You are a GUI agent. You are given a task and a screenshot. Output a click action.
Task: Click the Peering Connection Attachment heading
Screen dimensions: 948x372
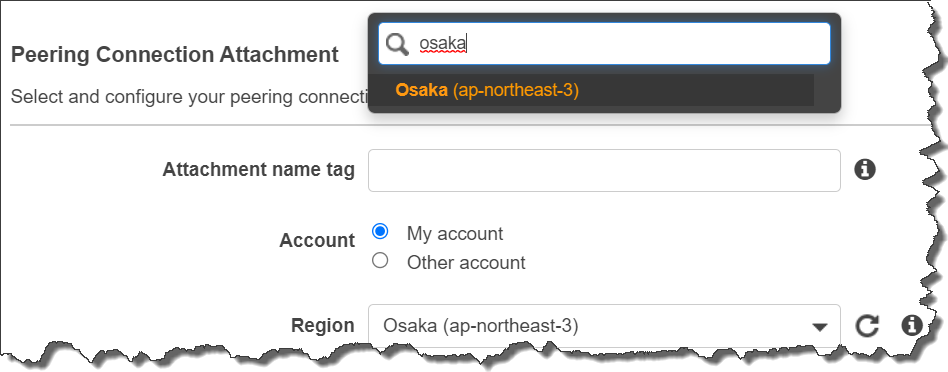click(175, 55)
